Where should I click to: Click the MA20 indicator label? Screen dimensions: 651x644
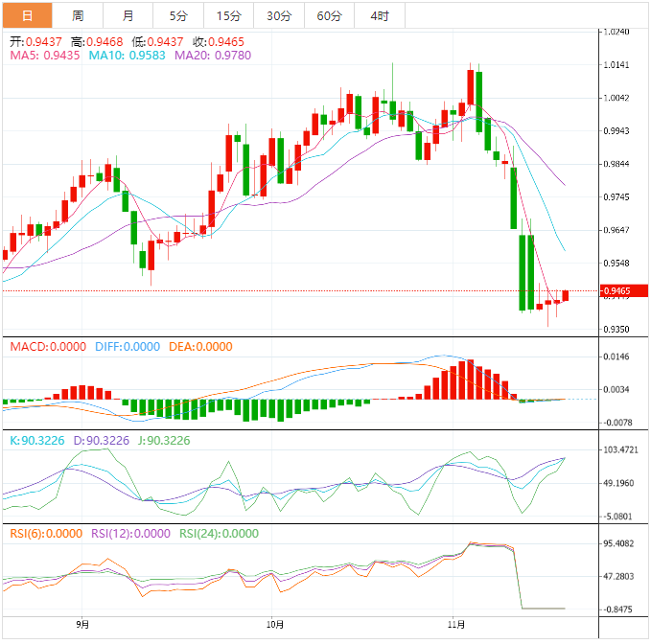(x=213, y=56)
